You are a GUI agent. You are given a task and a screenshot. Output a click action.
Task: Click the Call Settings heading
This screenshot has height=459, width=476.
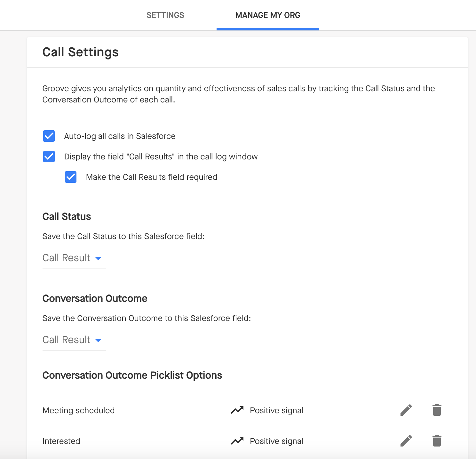[x=80, y=52]
